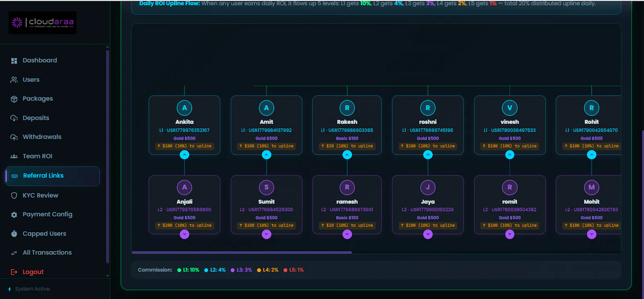Click the Logout exit icon

click(x=14, y=272)
